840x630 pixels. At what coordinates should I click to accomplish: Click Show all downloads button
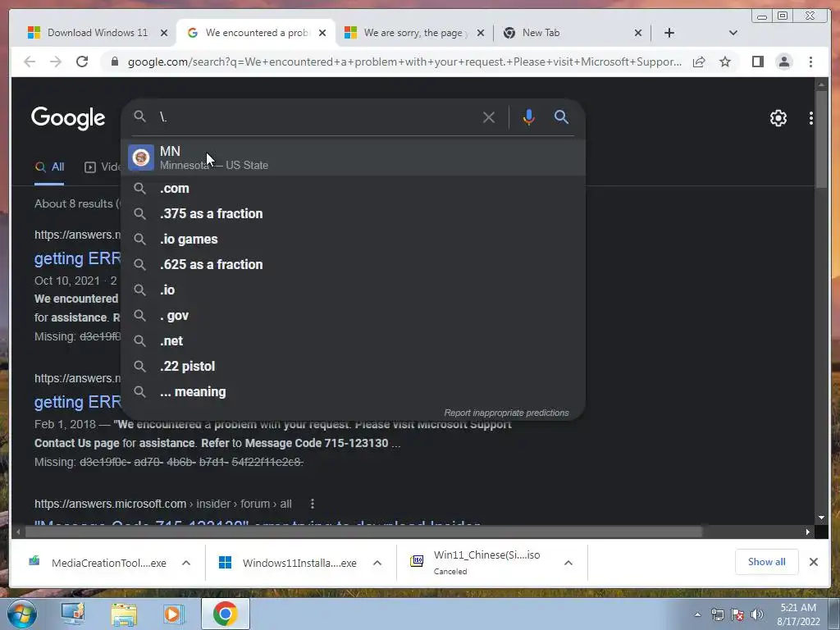pyautogui.click(x=767, y=562)
